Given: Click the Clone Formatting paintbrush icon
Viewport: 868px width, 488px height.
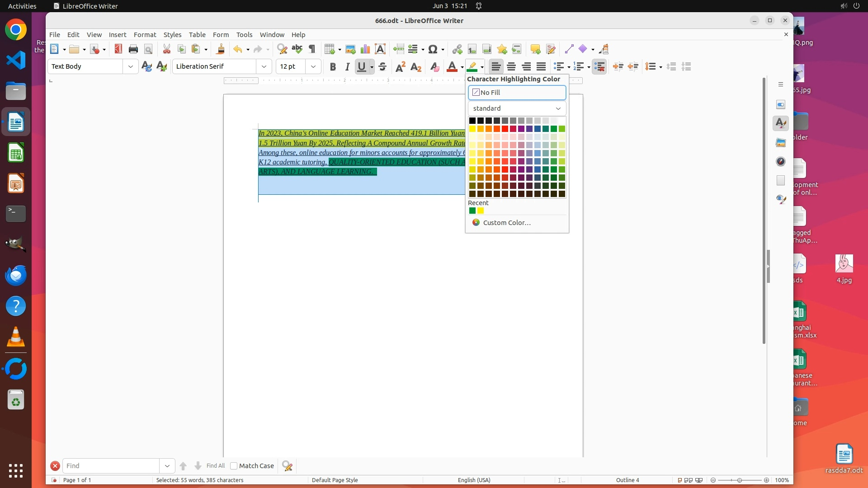Looking at the screenshot, I should pos(221,49).
